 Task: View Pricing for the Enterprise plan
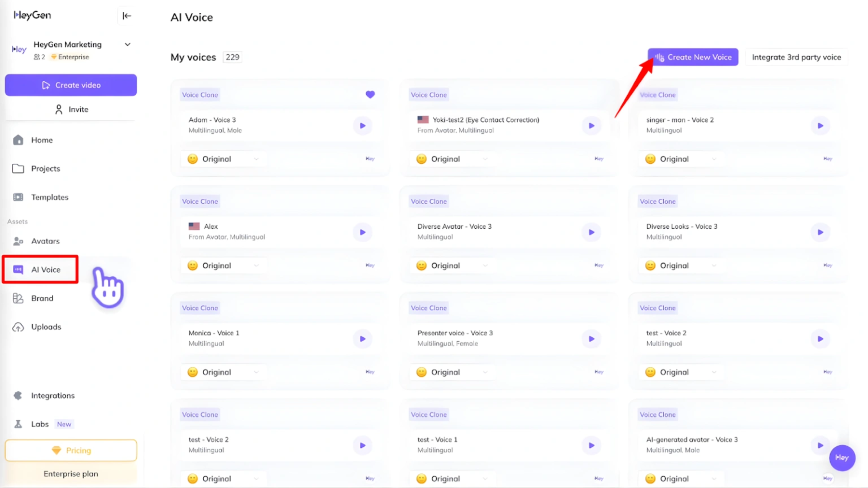71,450
